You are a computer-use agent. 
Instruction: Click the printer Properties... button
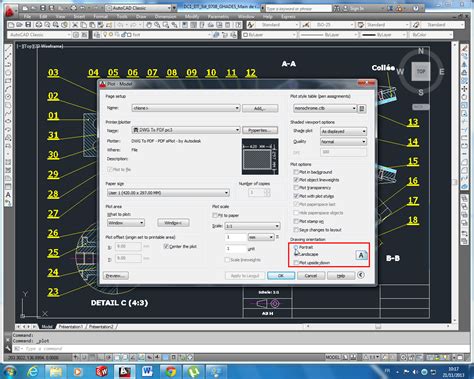(x=260, y=130)
